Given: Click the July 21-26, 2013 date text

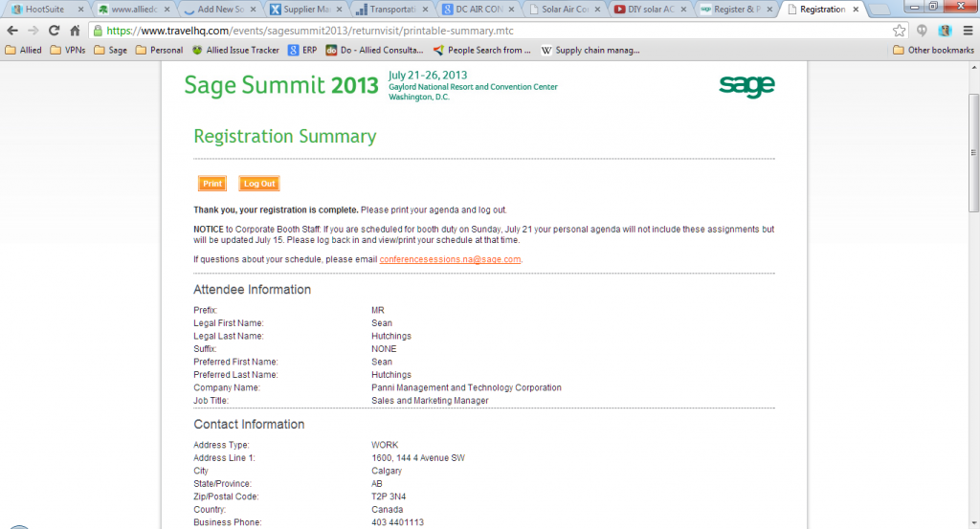Looking at the screenshot, I should pos(428,75).
